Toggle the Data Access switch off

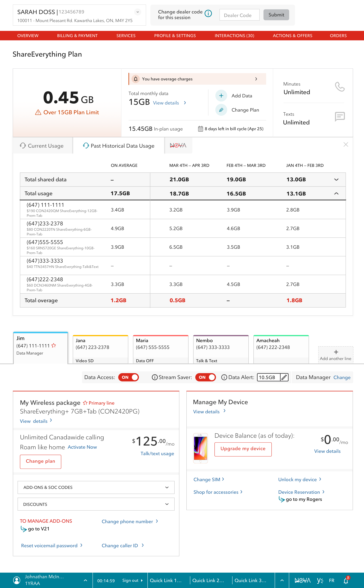point(128,377)
